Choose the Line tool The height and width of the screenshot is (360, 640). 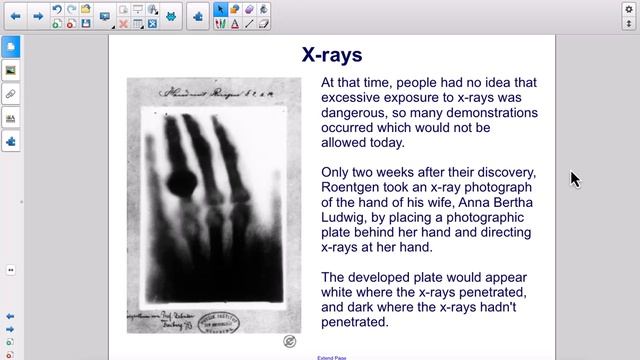pos(249,24)
